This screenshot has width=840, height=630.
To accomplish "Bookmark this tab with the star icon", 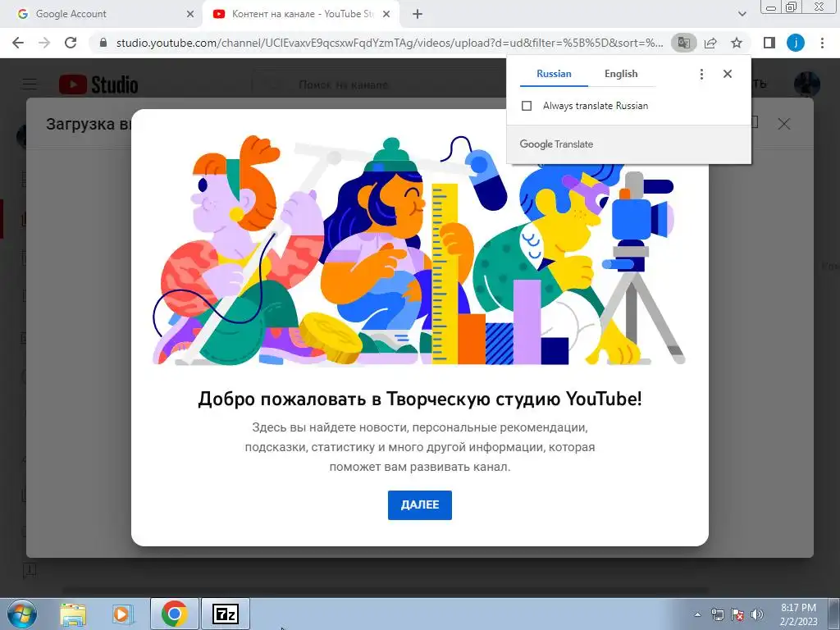I will pos(737,43).
